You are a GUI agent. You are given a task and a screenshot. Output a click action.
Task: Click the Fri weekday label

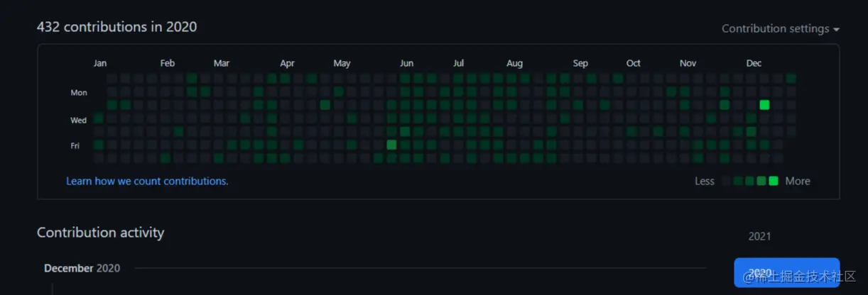pyautogui.click(x=75, y=145)
